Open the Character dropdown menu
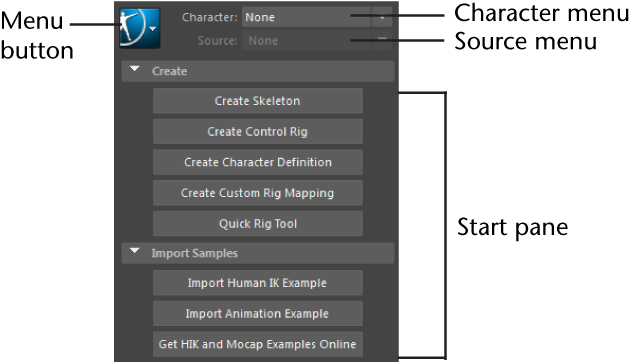This screenshot has width=630, height=362. coord(382,17)
